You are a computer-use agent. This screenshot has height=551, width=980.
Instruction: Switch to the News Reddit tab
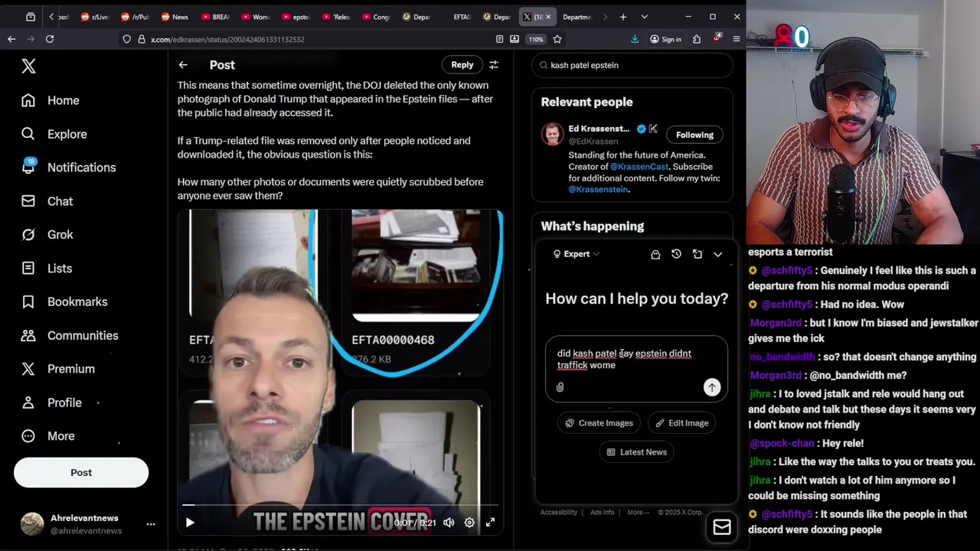[x=175, y=17]
